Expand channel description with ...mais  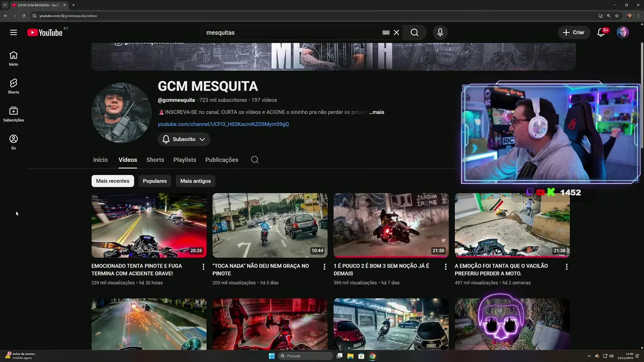pos(376,112)
